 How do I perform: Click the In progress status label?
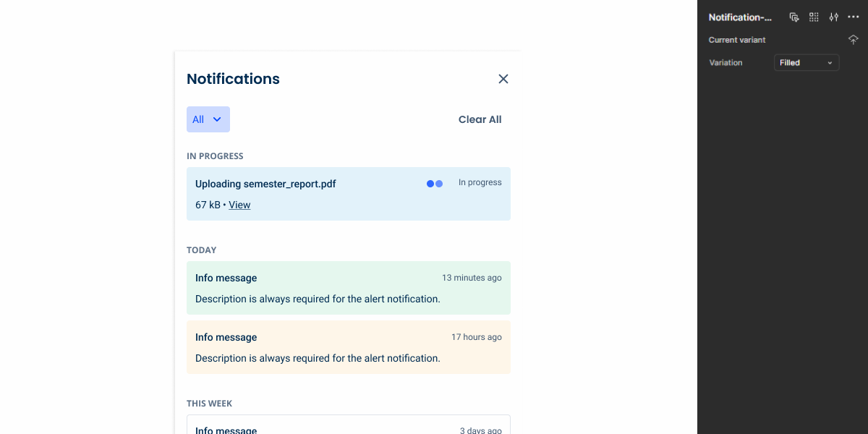[x=480, y=182]
